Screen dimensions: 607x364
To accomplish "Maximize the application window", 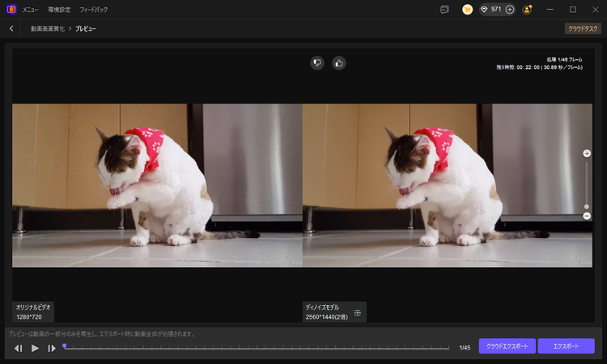I will (573, 9).
